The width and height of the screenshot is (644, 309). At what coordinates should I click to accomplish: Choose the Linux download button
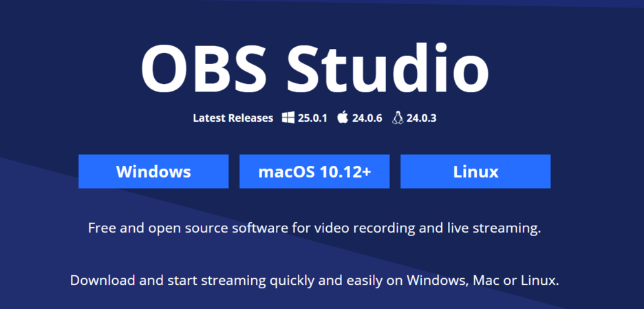(x=475, y=171)
